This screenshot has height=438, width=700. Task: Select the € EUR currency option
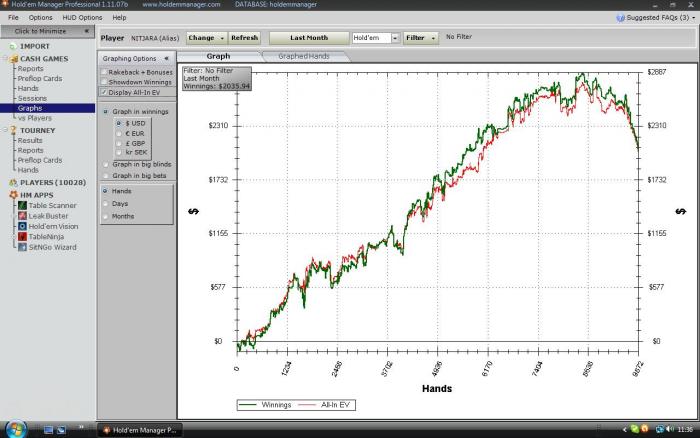pyautogui.click(x=119, y=133)
